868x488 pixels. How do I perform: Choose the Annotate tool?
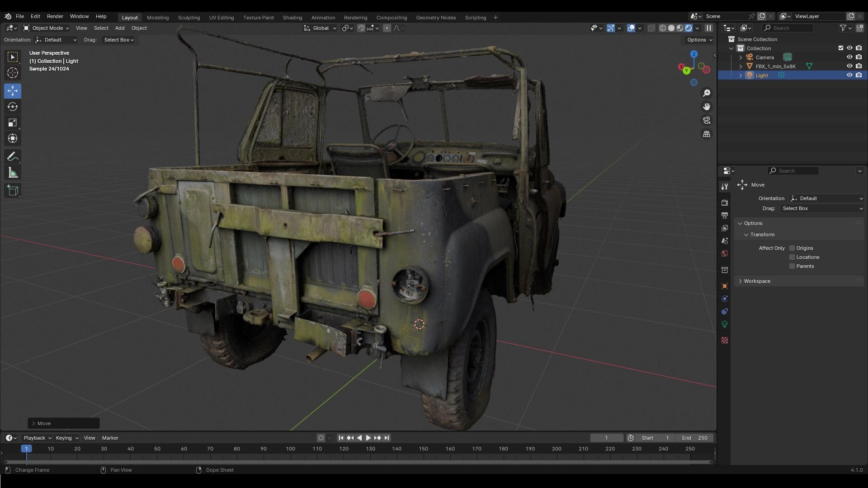click(13, 157)
